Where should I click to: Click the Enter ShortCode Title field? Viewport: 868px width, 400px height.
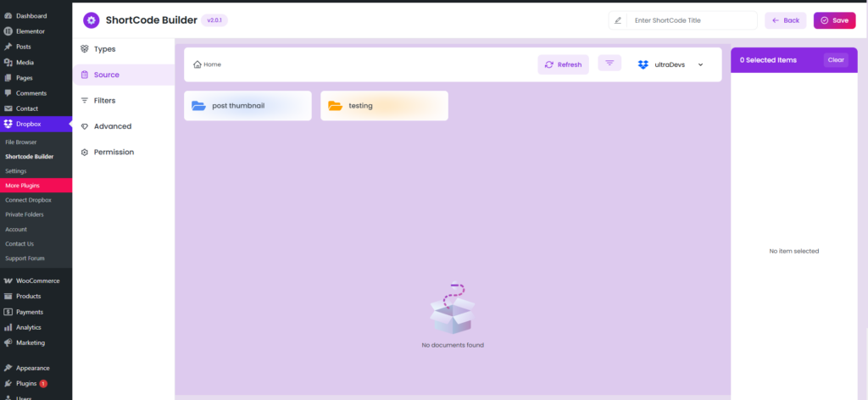(692, 20)
